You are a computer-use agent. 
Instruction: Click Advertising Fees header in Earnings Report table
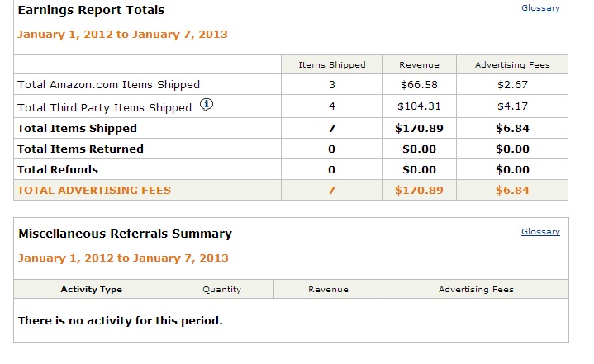(x=512, y=64)
